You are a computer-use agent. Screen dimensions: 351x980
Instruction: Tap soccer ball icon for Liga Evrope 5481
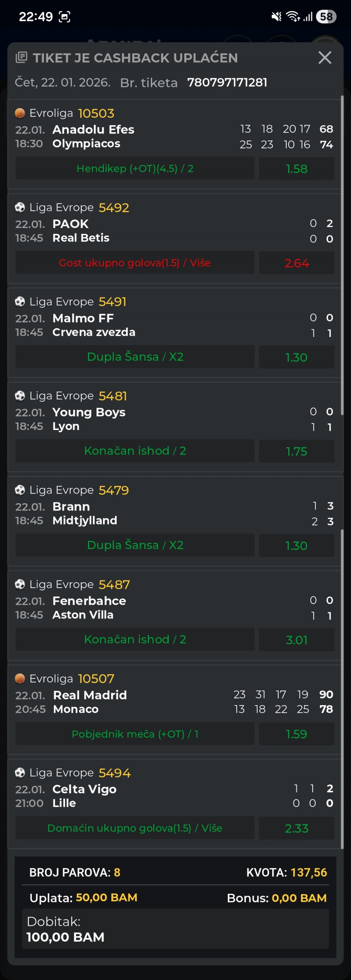(x=20, y=396)
